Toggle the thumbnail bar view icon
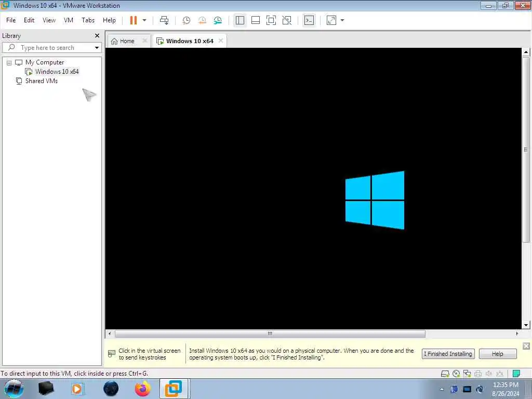Image resolution: width=532 pixels, height=399 pixels. (256, 20)
